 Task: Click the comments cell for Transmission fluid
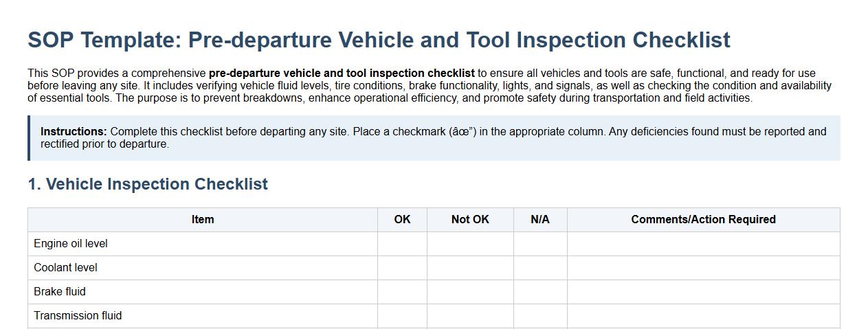pos(703,316)
